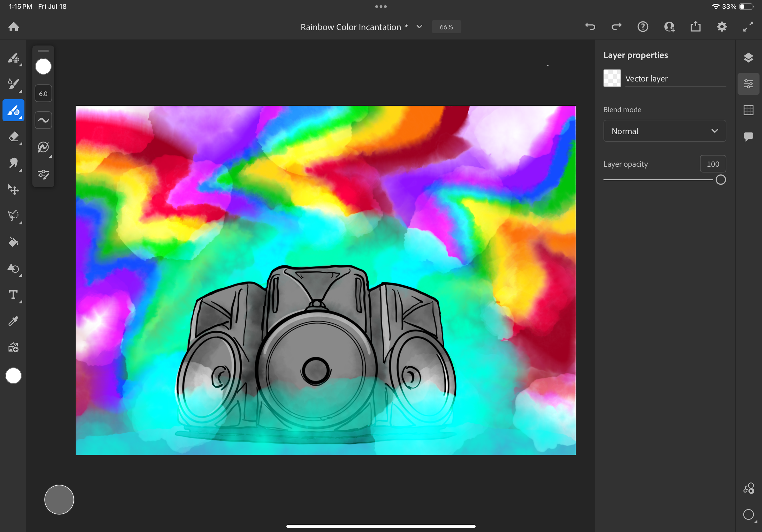The image size is (762, 532).
Task: Open the app Settings gear
Action: (722, 27)
